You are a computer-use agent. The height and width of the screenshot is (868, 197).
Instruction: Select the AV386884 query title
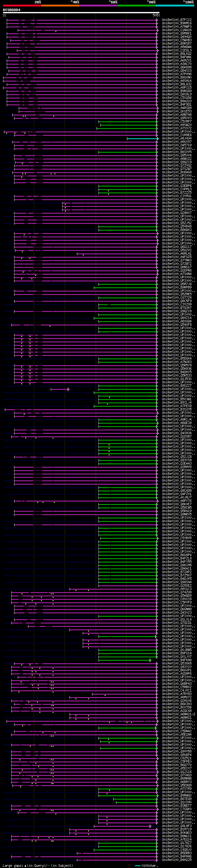pos(11,10)
